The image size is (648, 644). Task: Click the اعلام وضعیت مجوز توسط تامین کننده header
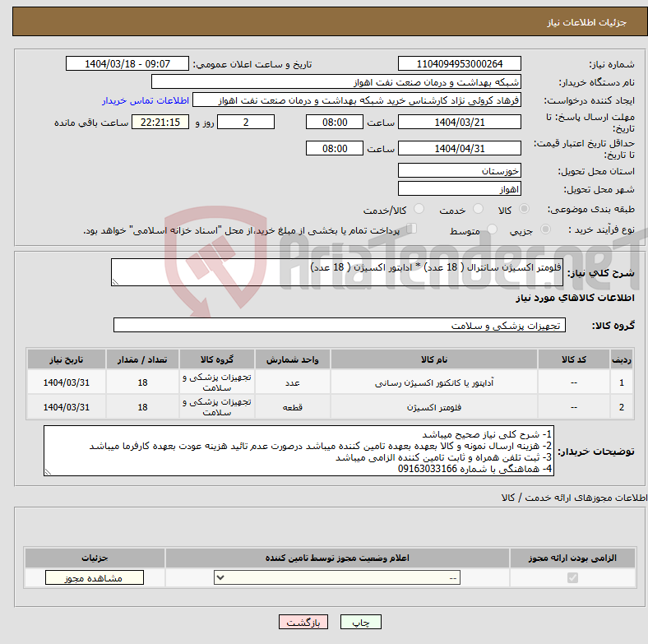pyautogui.click(x=337, y=558)
